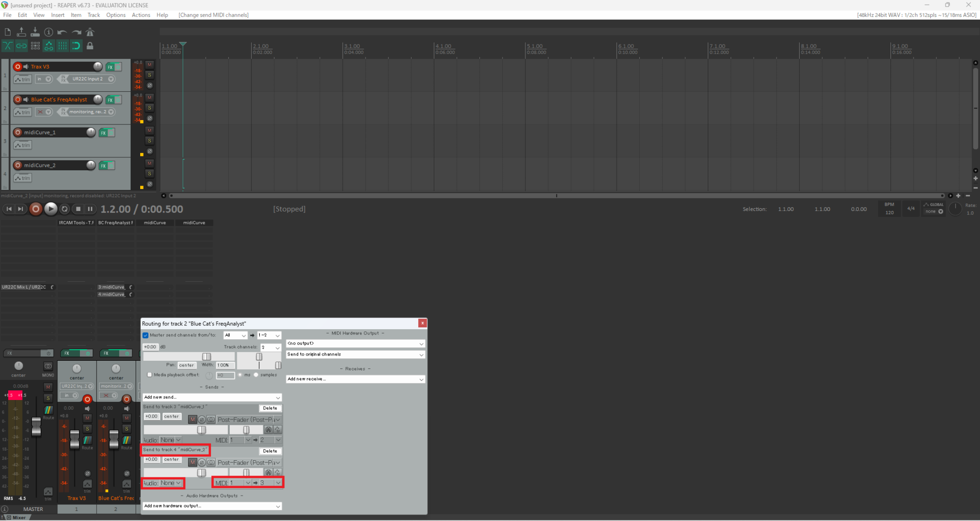This screenshot has width=980, height=521.
Task: Toggle Master send channels checkbox
Action: (x=145, y=335)
